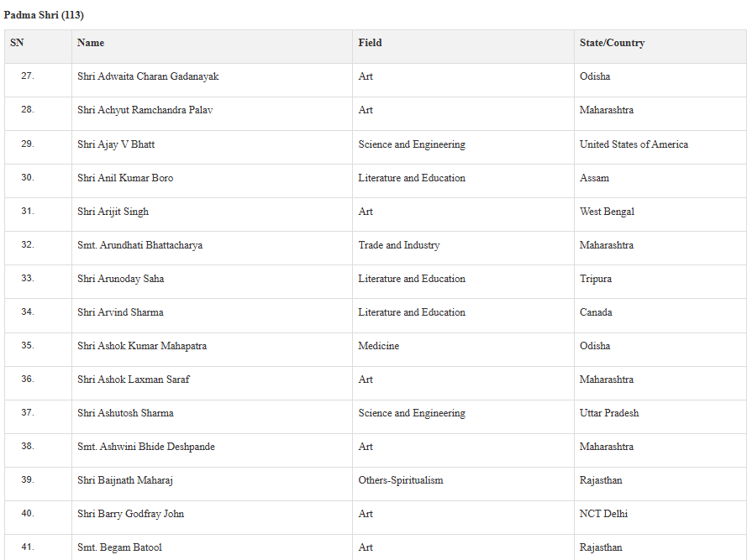Click 'Art' field in Ashwini Bhide Deshpande's row
The width and height of the screenshot is (747, 560).
click(x=366, y=447)
